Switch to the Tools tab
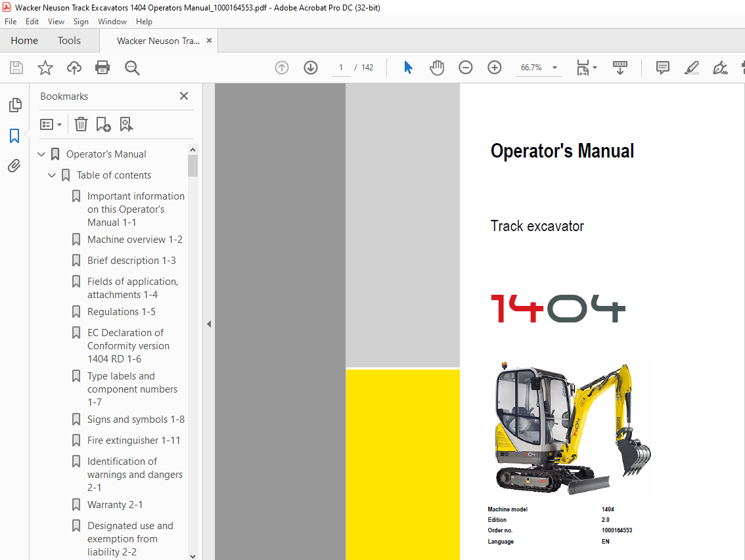This screenshot has width=745, height=560. point(70,40)
